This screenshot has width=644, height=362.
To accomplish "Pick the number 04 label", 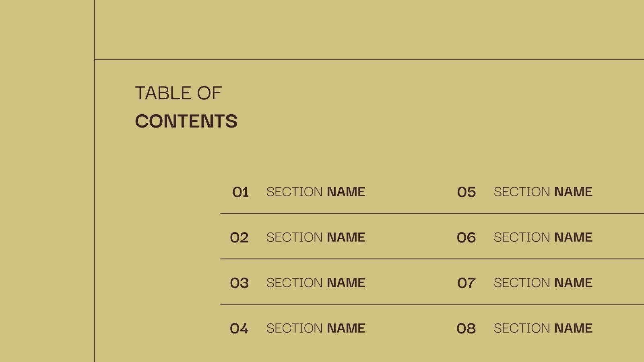I will 239,329.
